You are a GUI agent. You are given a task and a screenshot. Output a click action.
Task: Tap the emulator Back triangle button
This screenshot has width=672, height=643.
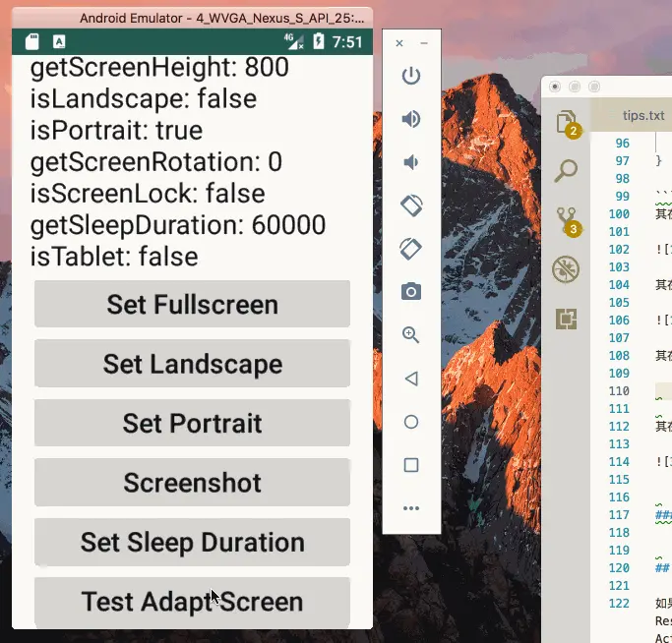click(411, 379)
